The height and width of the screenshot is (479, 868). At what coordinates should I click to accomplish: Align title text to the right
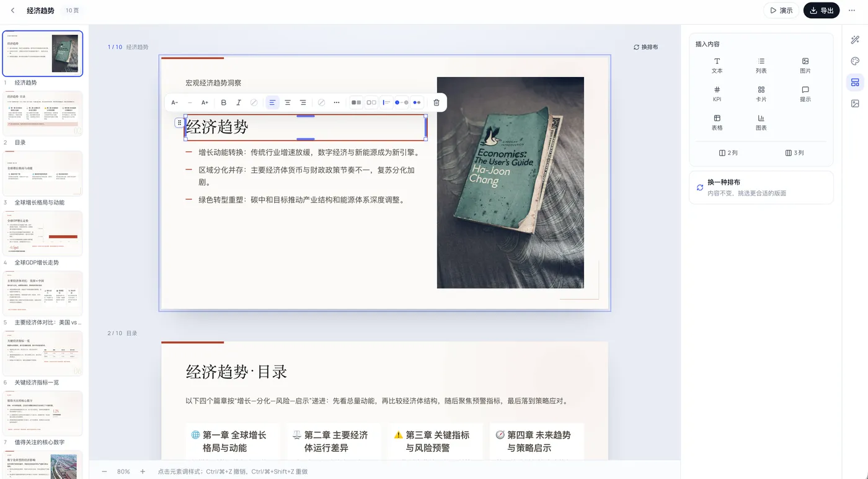(x=303, y=102)
